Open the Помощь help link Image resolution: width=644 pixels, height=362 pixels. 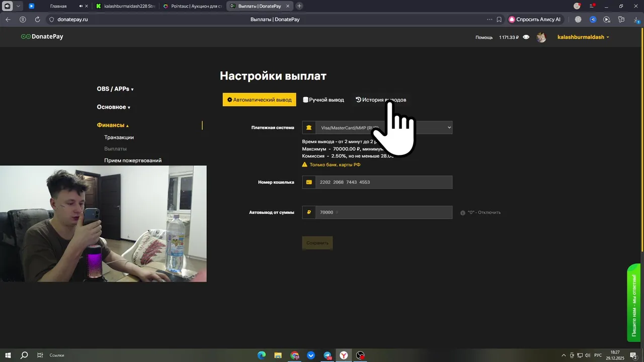[x=484, y=37]
